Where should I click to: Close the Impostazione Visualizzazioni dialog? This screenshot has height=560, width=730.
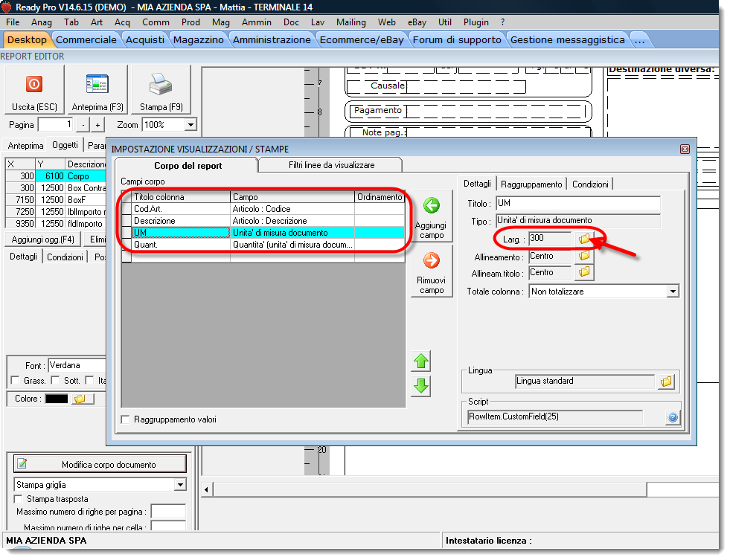tap(685, 149)
